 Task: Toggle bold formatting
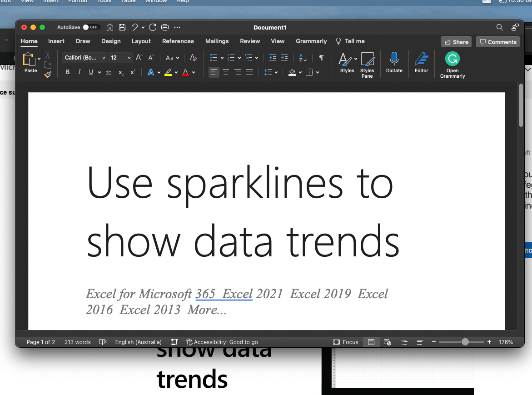[67, 72]
